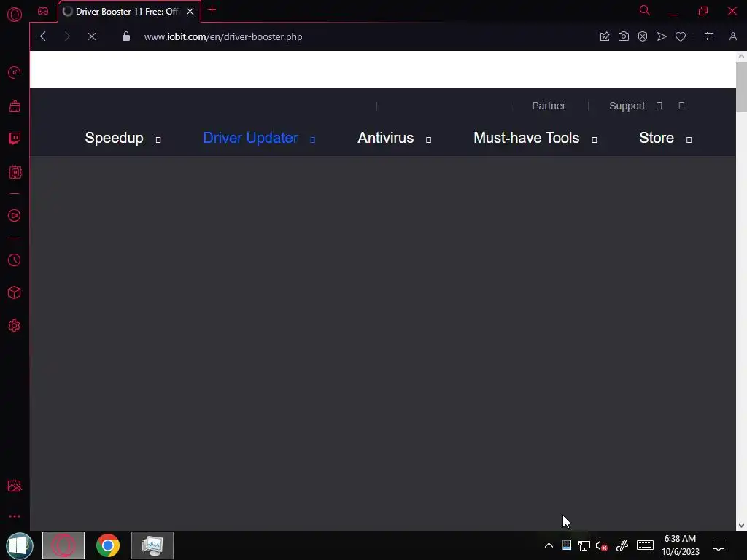Viewport: 747px width, 560px height.
Task: Open the Driver Updater menu
Action: 251,138
